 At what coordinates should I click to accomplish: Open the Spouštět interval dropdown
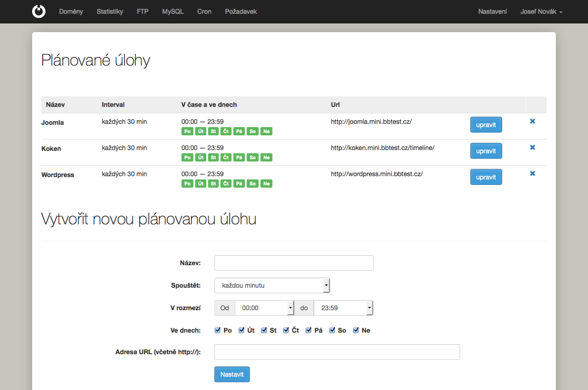tap(272, 285)
